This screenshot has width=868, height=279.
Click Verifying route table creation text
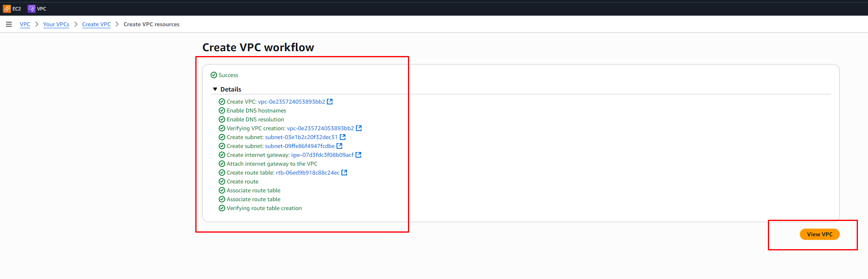264,208
